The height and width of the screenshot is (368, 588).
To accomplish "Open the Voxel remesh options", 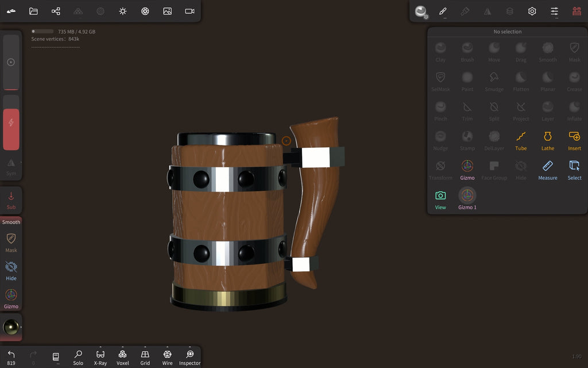I will (x=123, y=358).
